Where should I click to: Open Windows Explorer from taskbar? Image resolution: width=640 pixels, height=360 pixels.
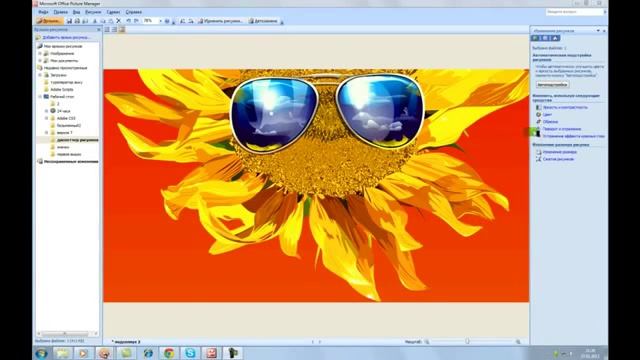pyautogui.click(x=62, y=353)
